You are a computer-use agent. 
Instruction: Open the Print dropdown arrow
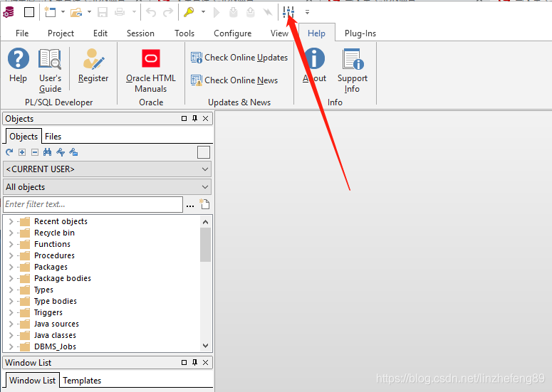point(134,12)
